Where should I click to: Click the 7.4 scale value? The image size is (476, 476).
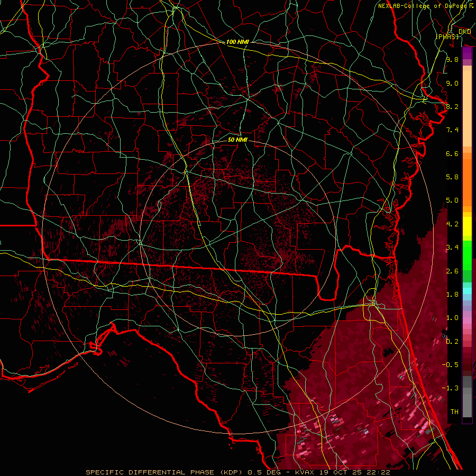(452, 130)
